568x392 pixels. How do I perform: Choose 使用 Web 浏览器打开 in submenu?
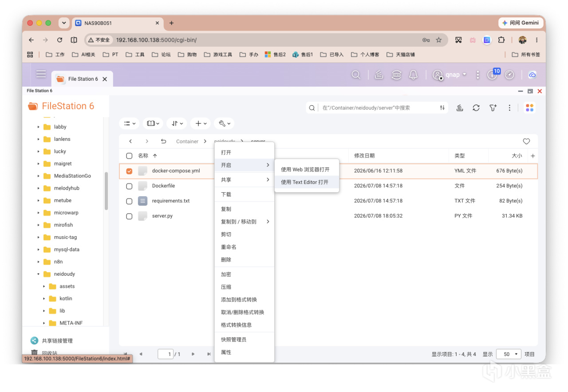[307, 170]
